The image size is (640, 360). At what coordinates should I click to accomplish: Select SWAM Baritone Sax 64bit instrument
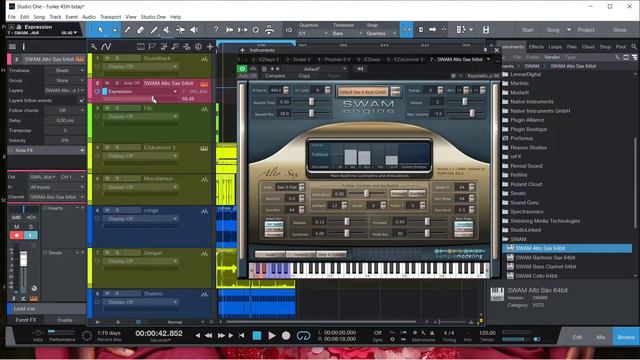pos(545,258)
